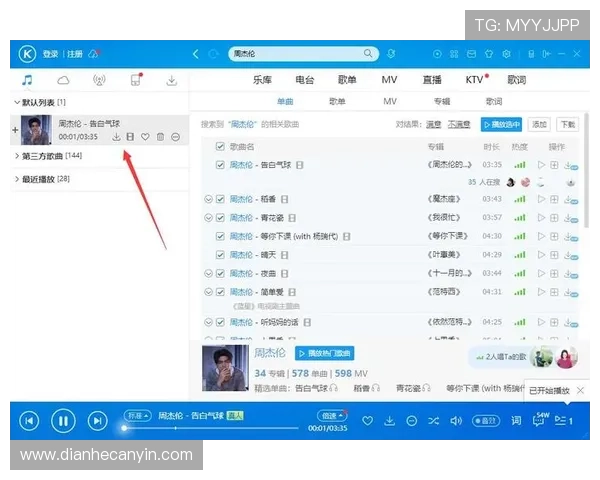Expand the 第三方歌曲 list
This screenshot has width=600, height=480.
click(17, 156)
